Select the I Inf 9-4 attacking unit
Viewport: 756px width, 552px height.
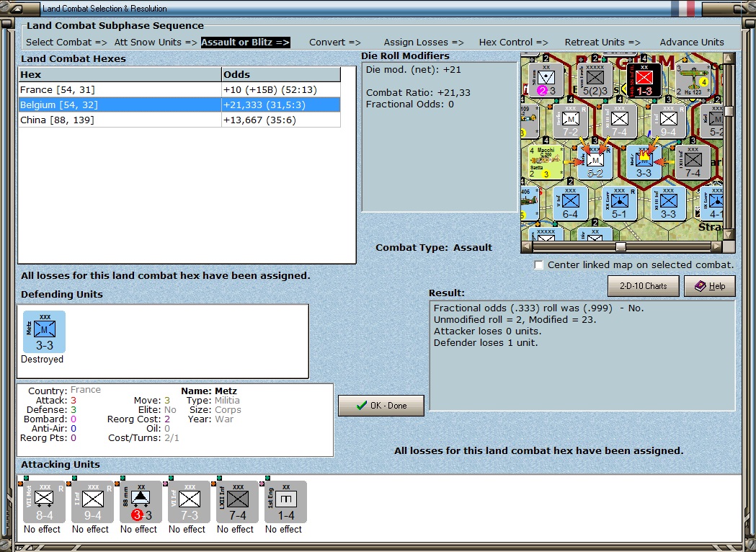pos(92,502)
